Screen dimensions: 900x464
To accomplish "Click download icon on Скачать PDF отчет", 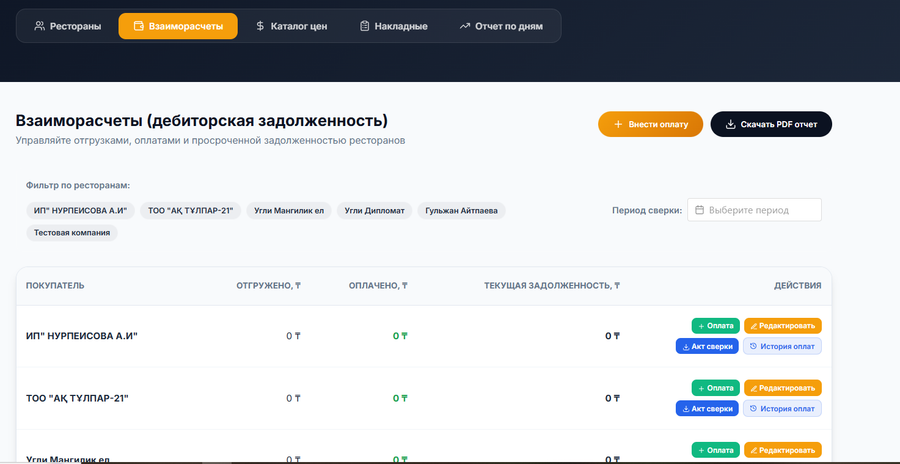I will point(731,124).
